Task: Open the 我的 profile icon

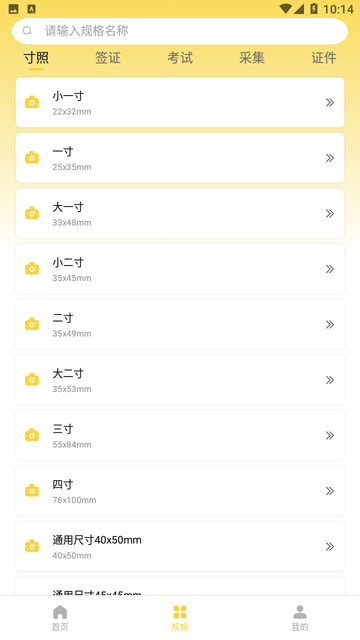Action: coord(300,612)
